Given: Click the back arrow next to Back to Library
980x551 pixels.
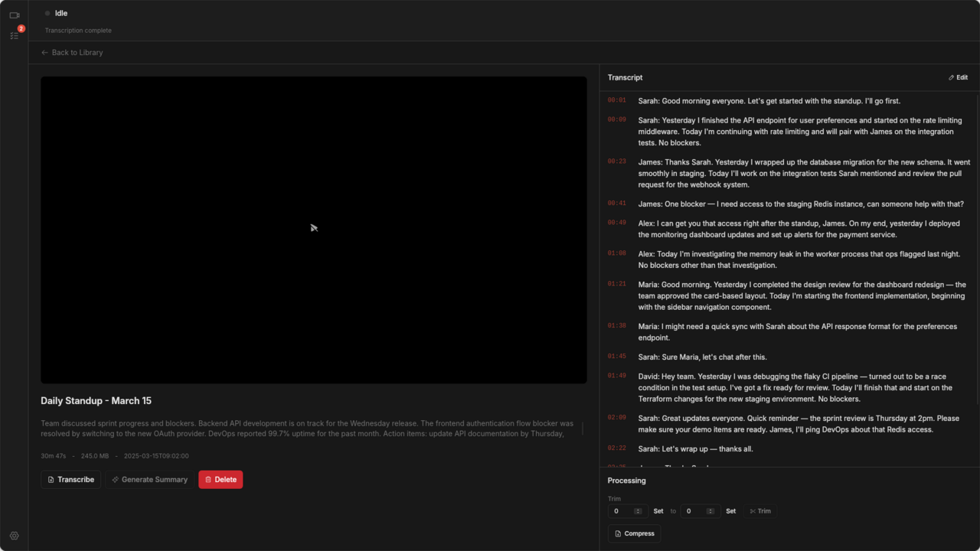Looking at the screenshot, I should (x=44, y=52).
